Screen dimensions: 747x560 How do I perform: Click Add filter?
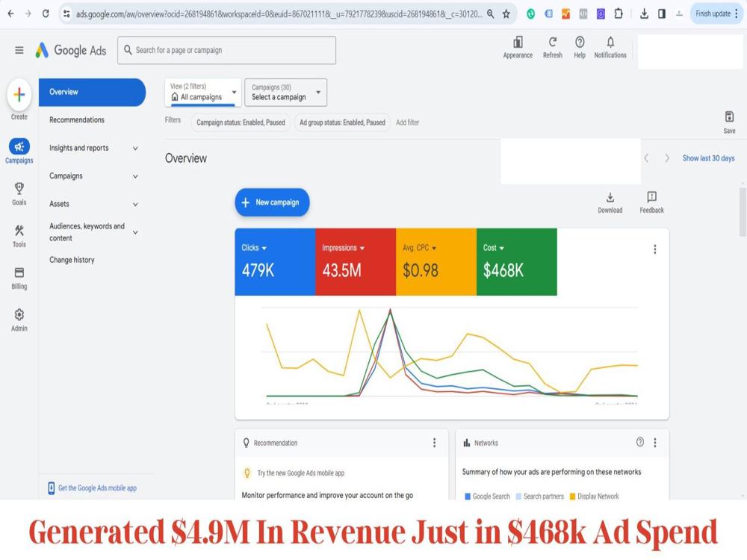(407, 122)
